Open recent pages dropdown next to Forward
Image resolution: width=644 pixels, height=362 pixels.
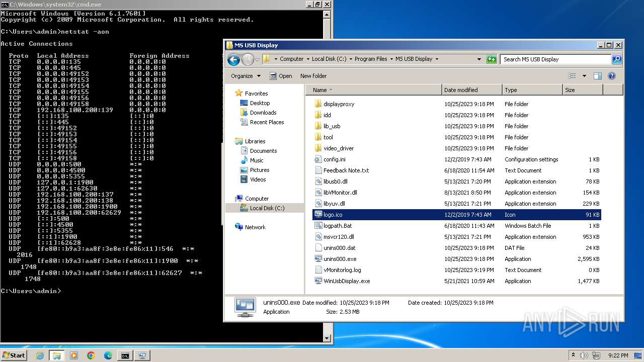point(257,60)
